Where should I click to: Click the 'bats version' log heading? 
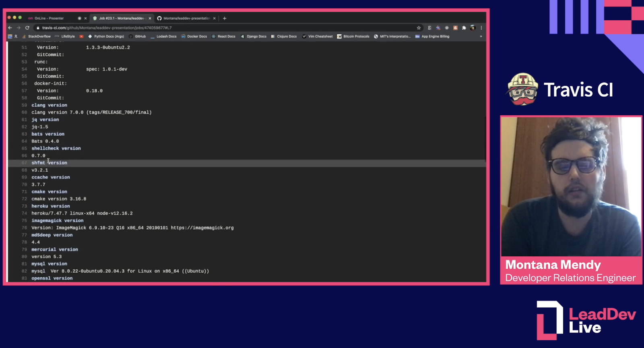pos(48,134)
